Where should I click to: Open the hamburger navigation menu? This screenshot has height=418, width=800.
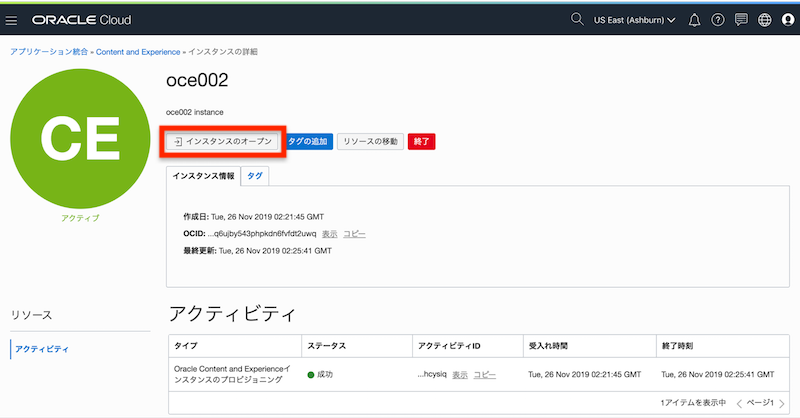pyautogui.click(x=12, y=20)
